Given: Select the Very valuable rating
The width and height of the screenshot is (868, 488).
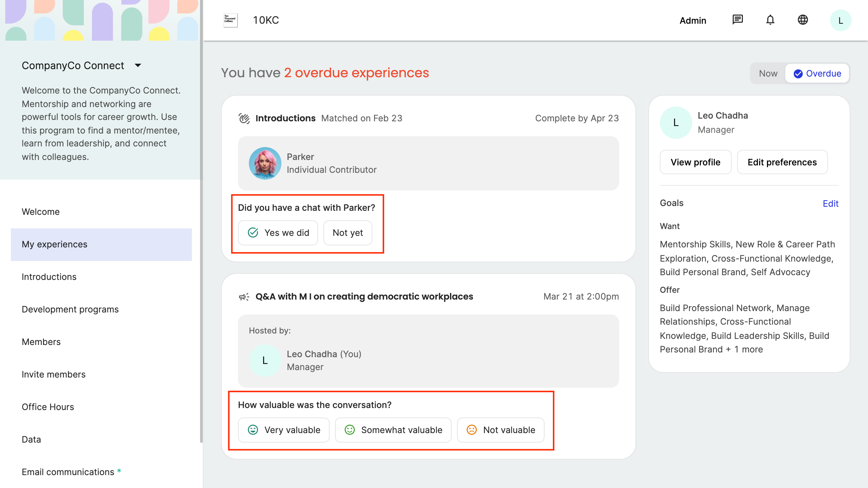Looking at the screenshot, I should point(284,430).
